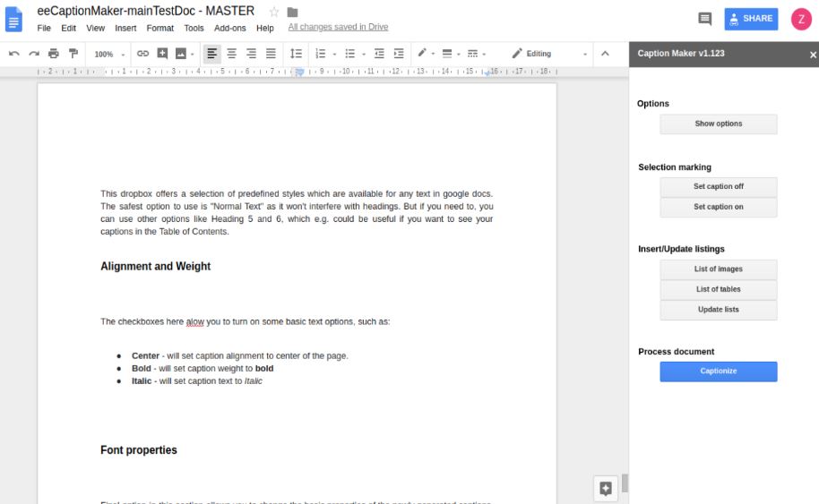Apply a numbered list
The height and width of the screenshot is (504, 819).
pyautogui.click(x=321, y=54)
